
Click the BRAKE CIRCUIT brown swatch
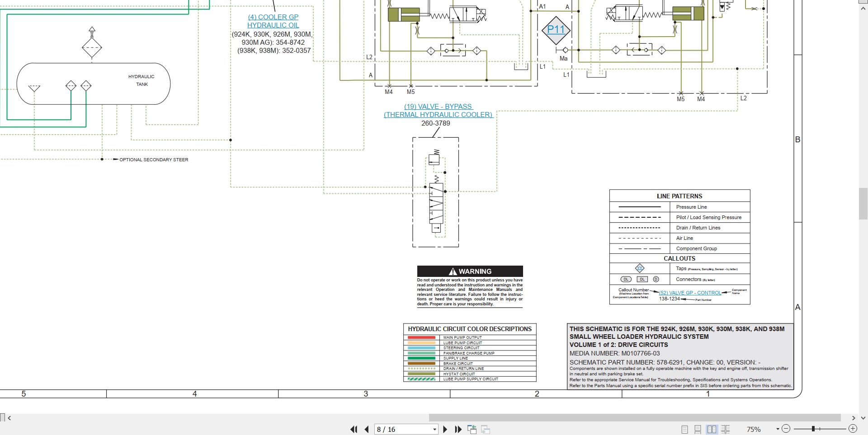point(421,363)
